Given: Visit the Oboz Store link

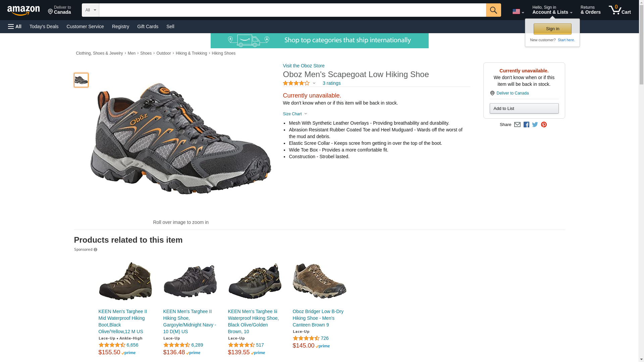Looking at the screenshot, I should [304, 66].
